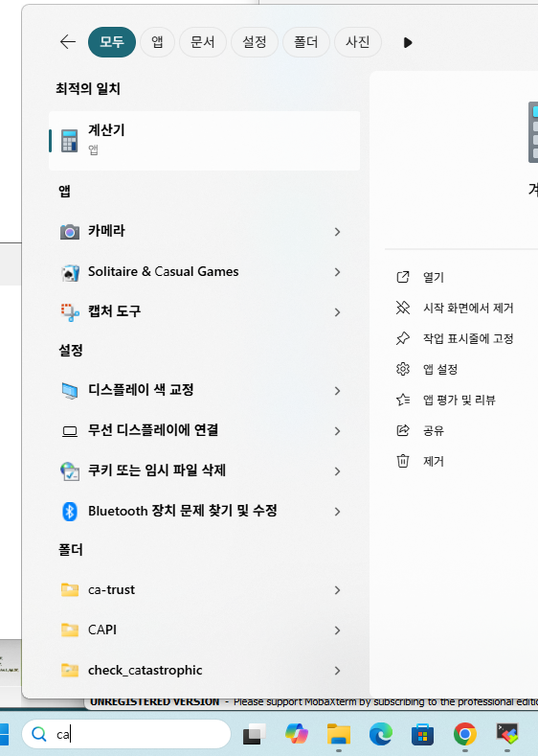Select the 무선 디스플레이에 연결 text
This screenshot has width=538, height=756.
(x=153, y=430)
